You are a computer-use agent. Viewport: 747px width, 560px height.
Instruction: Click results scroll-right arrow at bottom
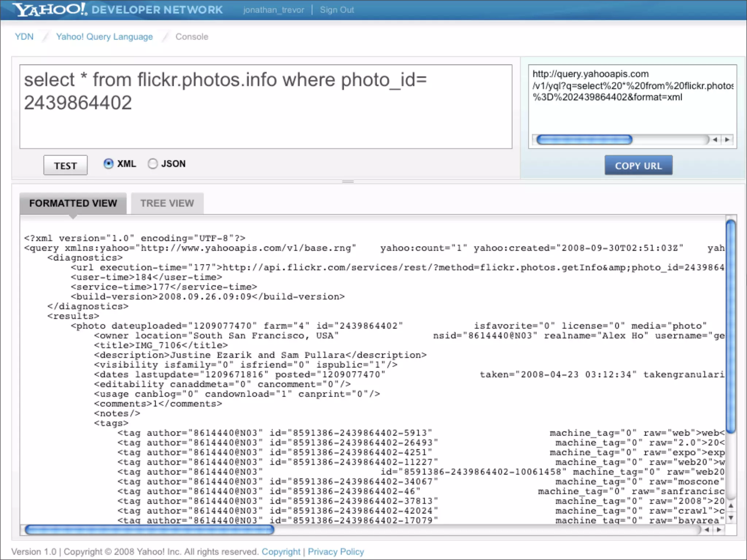tap(719, 530)
